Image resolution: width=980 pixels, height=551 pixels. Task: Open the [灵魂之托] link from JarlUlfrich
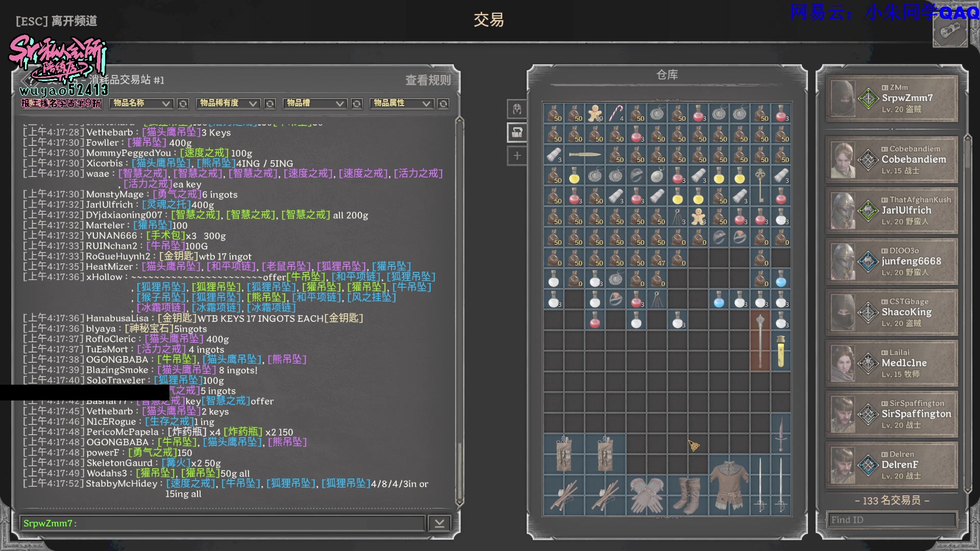tap(166, 205)
